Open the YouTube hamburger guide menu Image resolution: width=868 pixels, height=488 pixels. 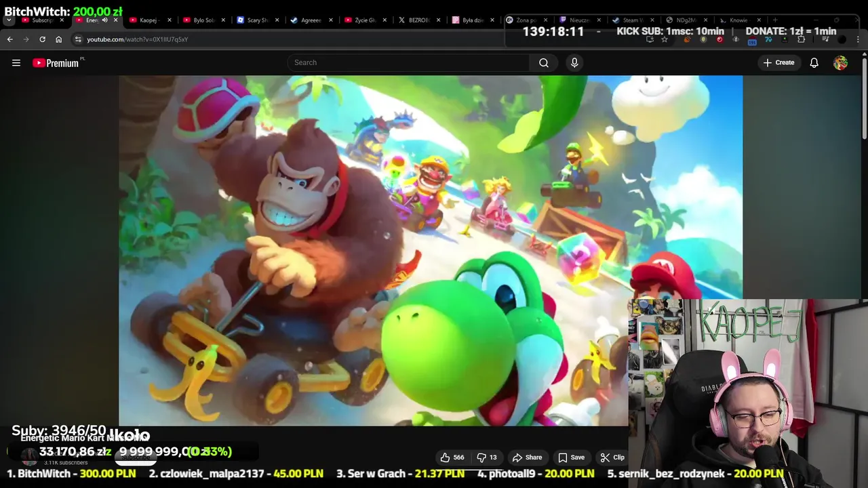(x=16, y=62)
